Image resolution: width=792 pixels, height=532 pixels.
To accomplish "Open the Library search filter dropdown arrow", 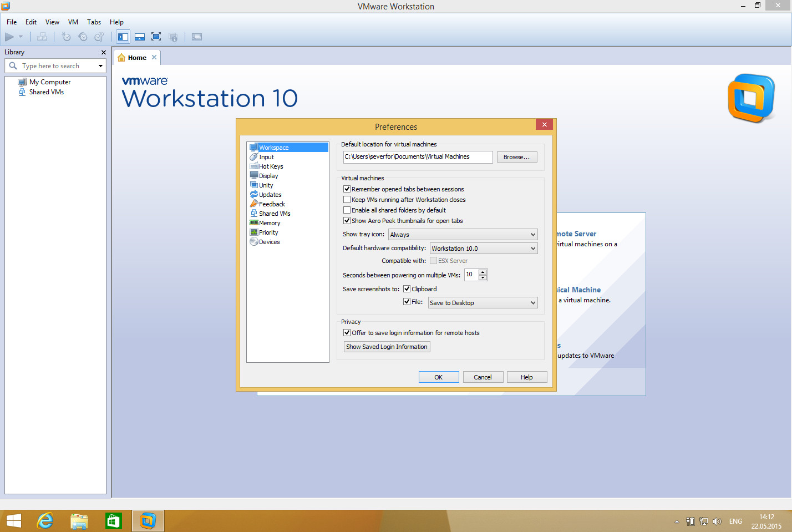I will [100, 66].
